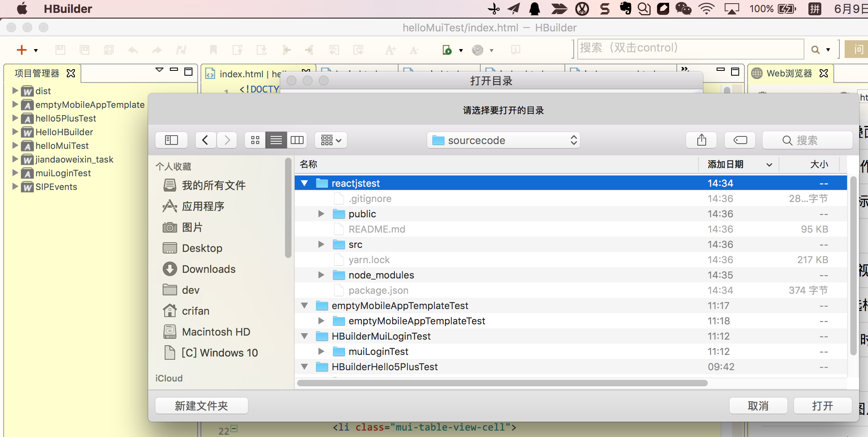Viewport: 868px width, 437px height.
Task: Go back to the previous folder
Action: 205,140
